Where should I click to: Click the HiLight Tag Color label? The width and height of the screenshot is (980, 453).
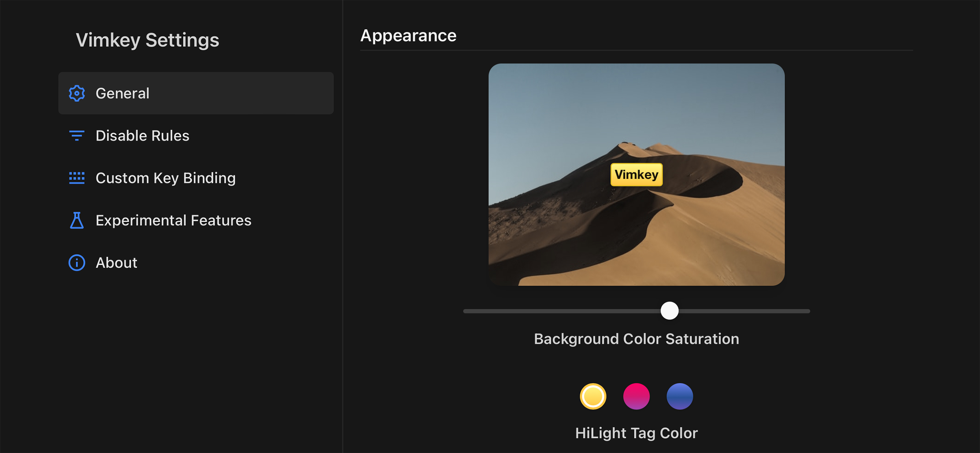pos(637,433)
